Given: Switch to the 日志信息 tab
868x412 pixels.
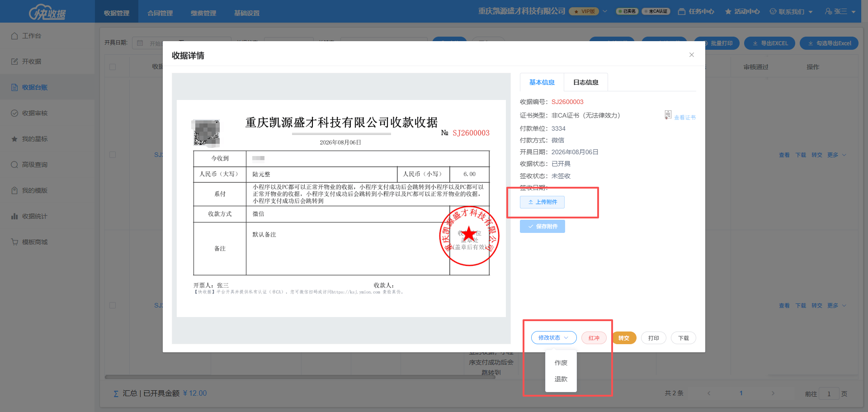Looking at the screenshot, I should (x=585, y=82).
